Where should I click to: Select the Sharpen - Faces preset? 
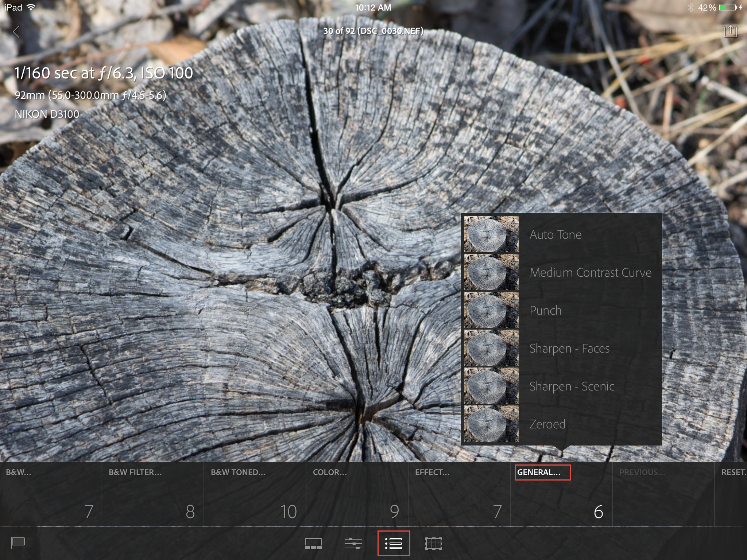click(x=562, y=348)
